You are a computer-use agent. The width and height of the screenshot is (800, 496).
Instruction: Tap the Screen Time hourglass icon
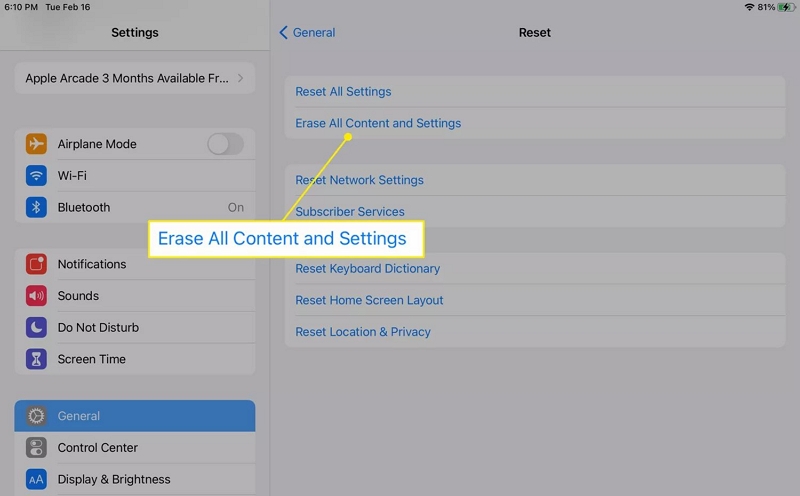[36, 359]
